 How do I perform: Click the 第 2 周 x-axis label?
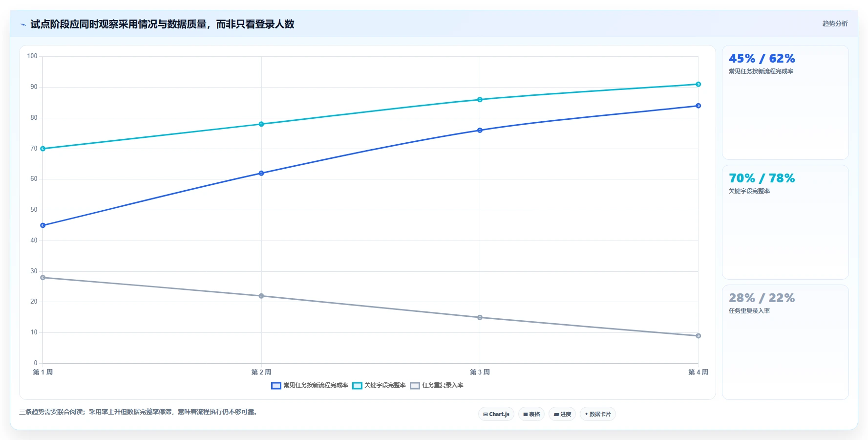[x=261, y=372]
